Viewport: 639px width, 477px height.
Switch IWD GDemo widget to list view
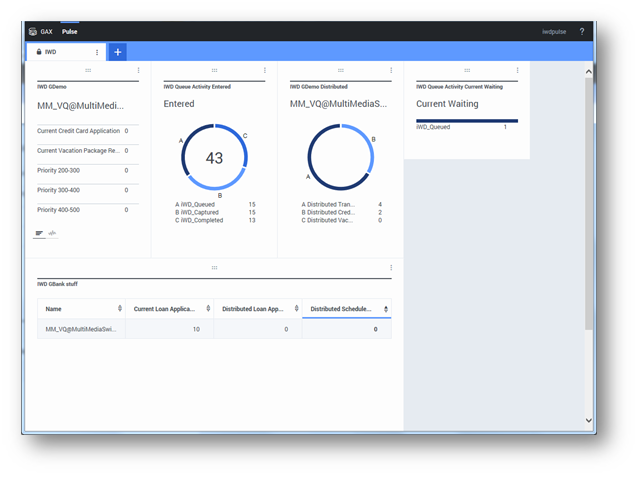tap(40, 233)
